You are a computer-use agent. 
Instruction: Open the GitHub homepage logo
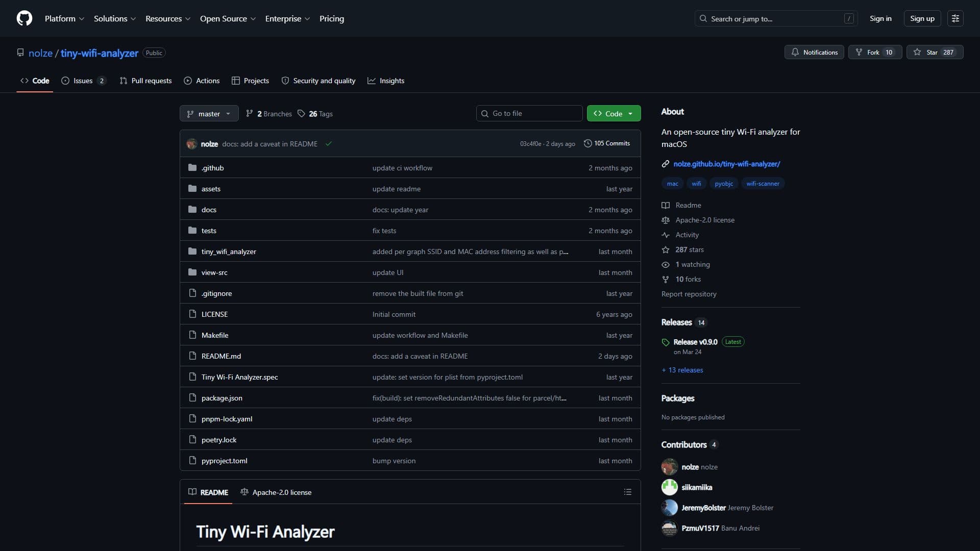pos(24,18)
